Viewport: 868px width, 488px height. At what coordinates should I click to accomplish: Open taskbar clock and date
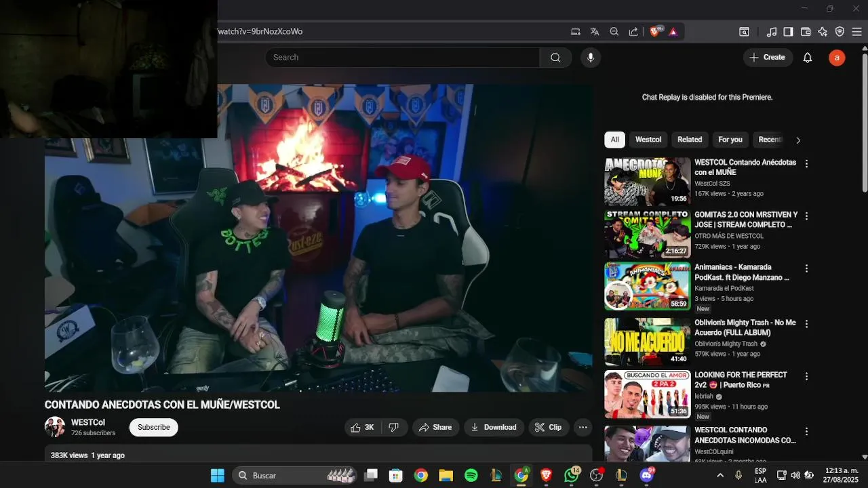[841, 475]
